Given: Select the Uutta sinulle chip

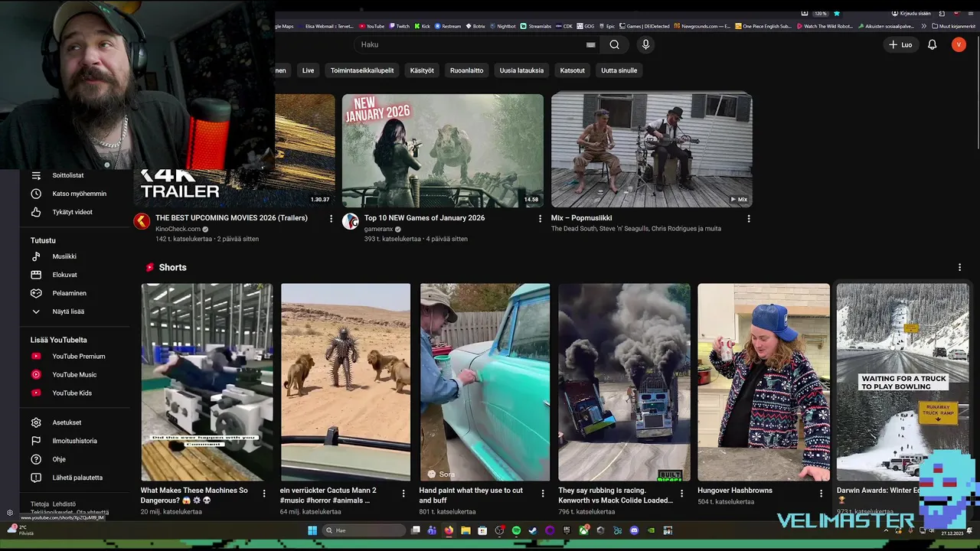Looking at the screenshot, I should 619,70.
